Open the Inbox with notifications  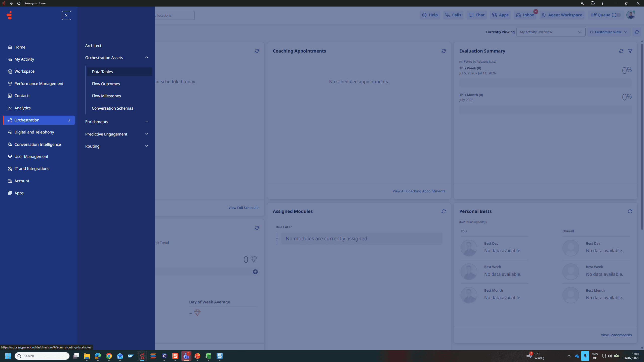click(525, 15)
